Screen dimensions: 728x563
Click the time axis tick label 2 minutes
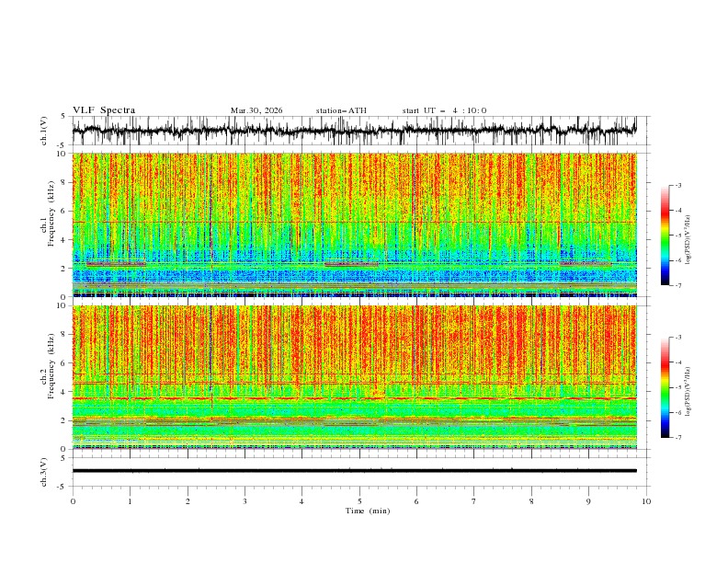pyautogui.click(x=188, y=501)
